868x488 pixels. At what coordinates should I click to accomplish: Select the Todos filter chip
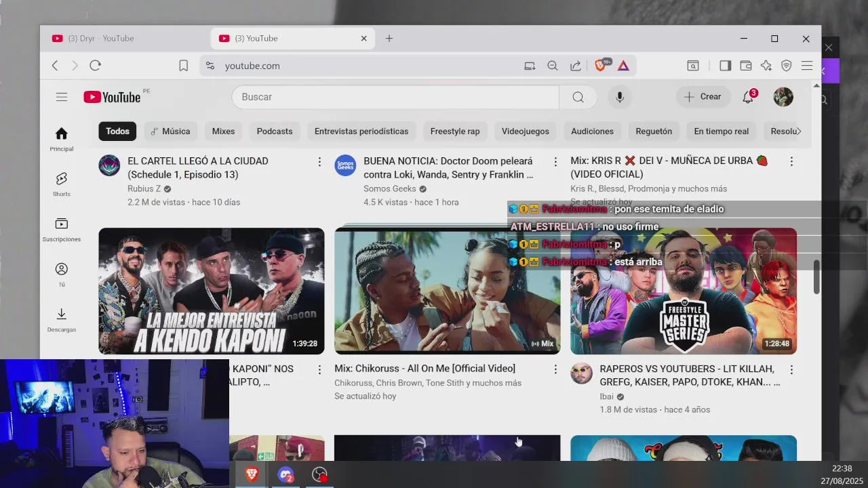pyautogui.click(x=117, y=131)
